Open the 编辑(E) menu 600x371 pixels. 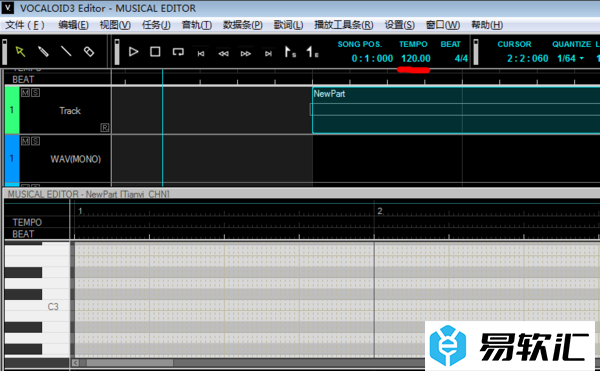(73, 25)
